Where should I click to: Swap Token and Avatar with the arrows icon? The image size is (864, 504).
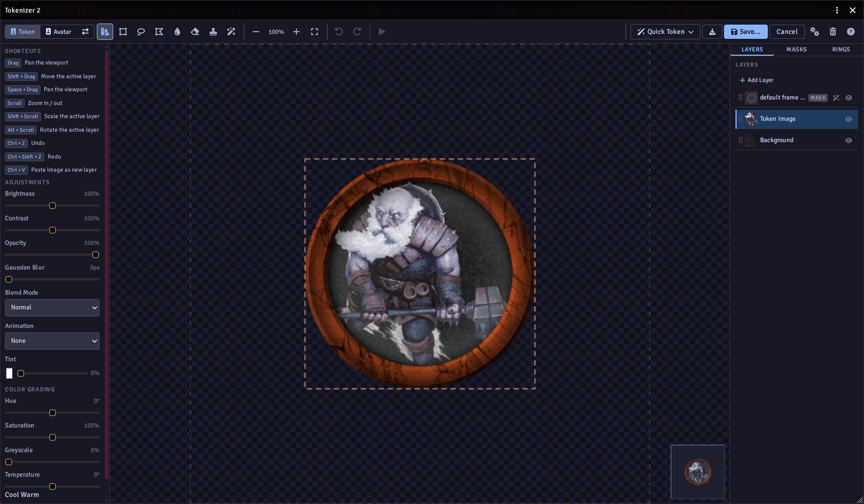pos(85,32)
